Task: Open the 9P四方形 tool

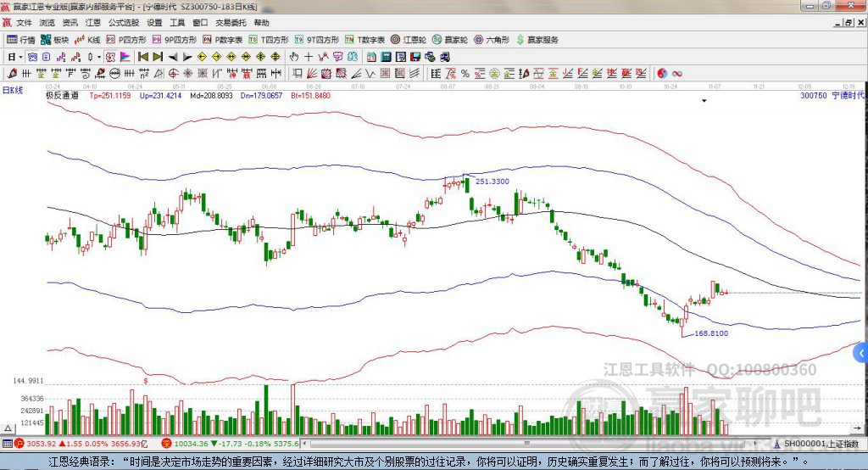Action: pyautogui.click(x=175, y=40)
